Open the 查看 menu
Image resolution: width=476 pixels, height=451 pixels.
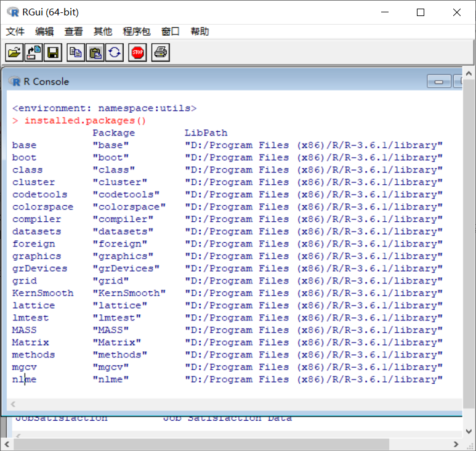click(x=73, y=31)
